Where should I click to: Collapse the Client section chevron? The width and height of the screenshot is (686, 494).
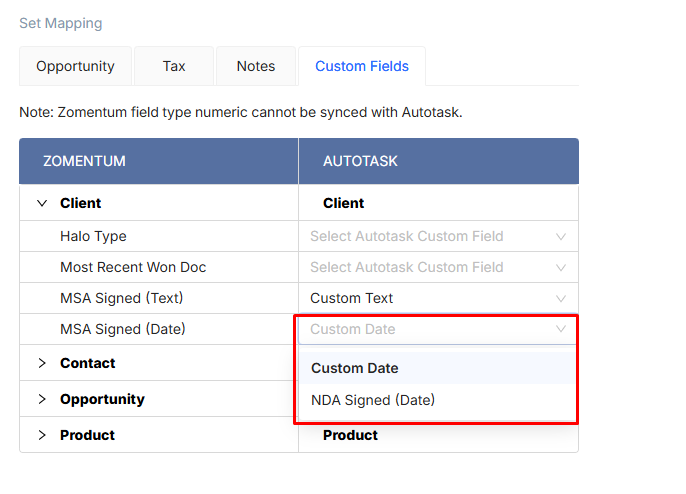(x=42, y=203)
